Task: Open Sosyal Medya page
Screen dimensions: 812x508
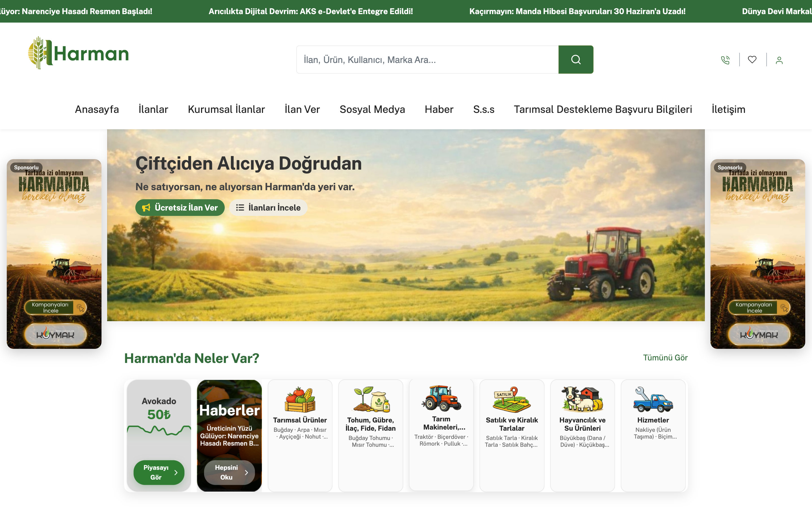Action: click(x=372, y=110)
